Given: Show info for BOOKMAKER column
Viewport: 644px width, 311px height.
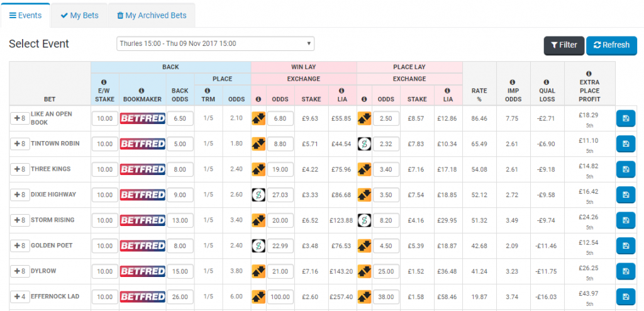Looking at the screenshot, I should [x=143, y=91].
